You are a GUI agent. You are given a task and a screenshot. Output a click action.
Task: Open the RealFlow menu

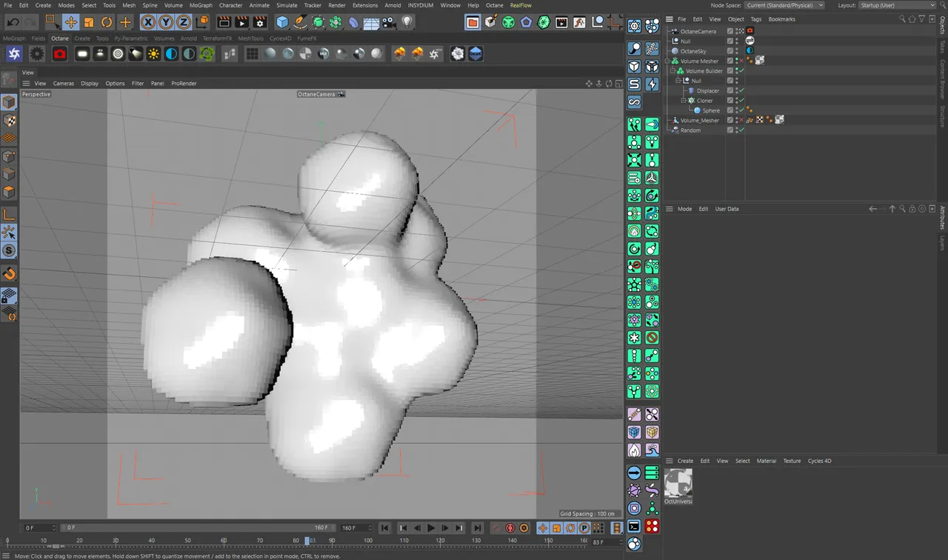[521, 5]
